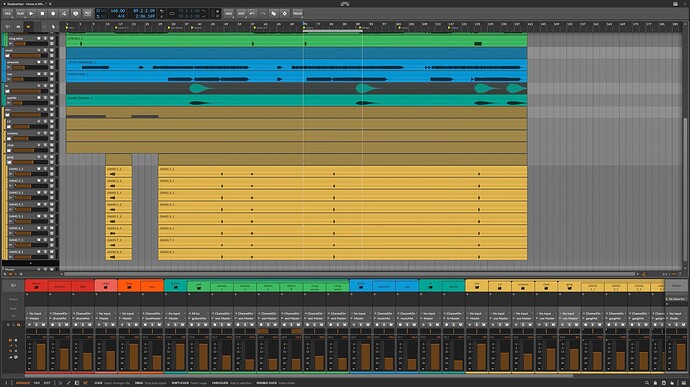
Task: Arm record on the lead mixer channel
Action: tap(192, 325)
